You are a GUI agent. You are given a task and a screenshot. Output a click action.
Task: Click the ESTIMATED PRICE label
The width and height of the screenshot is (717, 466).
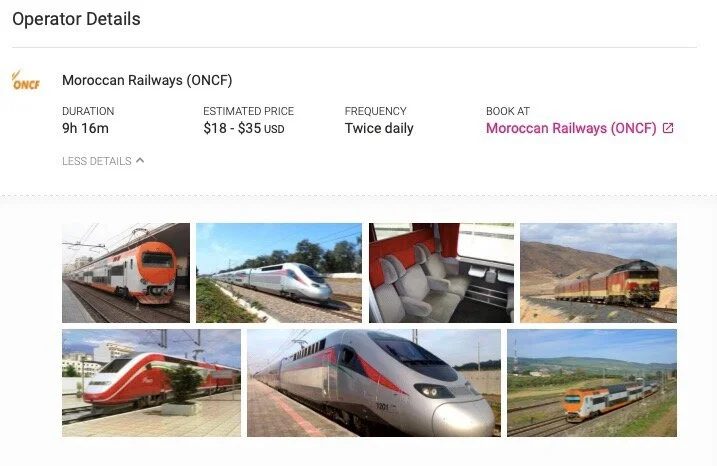[248, 111]
